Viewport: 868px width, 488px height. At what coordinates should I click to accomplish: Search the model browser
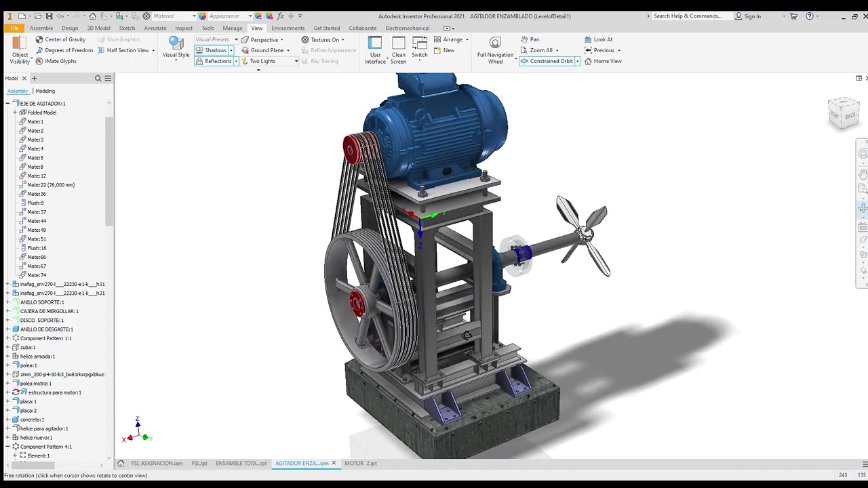tap(98, 79)
